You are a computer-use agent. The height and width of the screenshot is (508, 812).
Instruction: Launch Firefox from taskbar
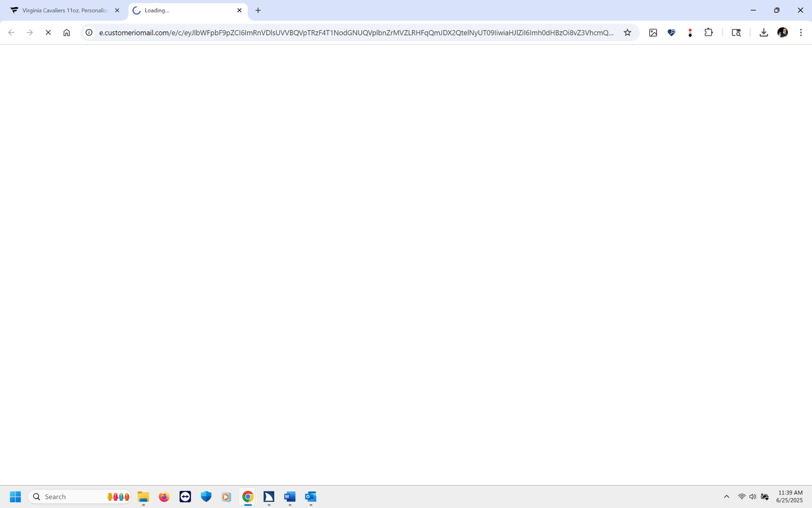[164, 497]
